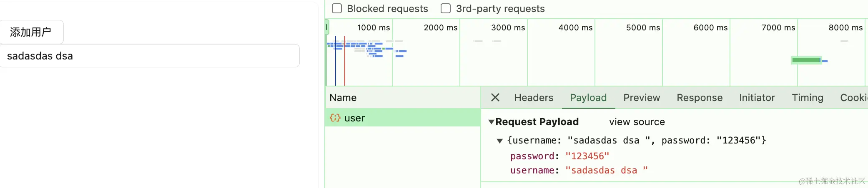Click the 添加用户 button
868x188 pixels.
[31, 32]
